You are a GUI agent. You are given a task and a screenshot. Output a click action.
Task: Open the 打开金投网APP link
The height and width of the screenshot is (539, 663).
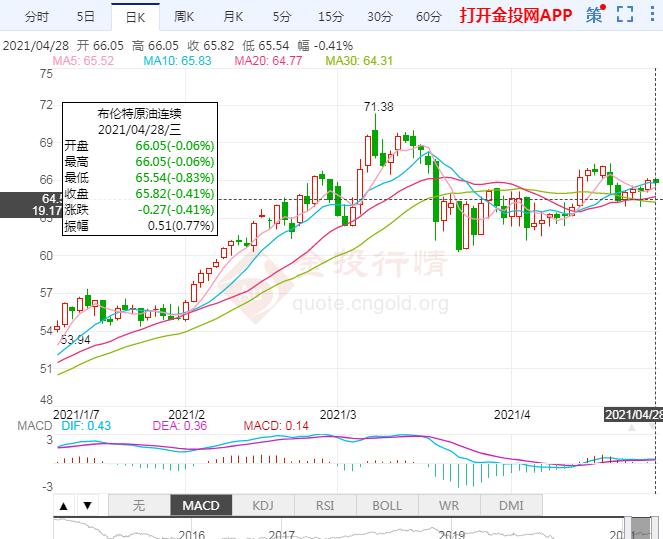515,16
